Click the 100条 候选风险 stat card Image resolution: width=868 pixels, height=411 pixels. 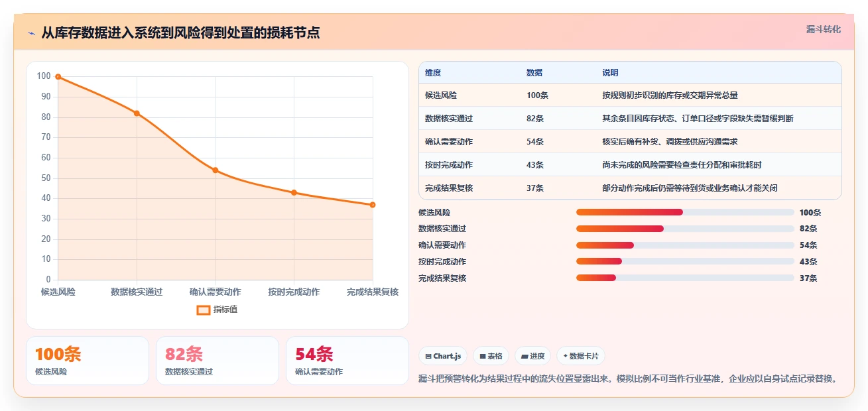[x=88, y=361]
